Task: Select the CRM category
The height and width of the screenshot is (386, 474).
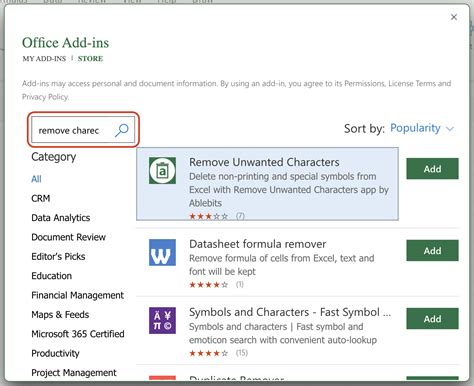Action: [x=41, y=198]
